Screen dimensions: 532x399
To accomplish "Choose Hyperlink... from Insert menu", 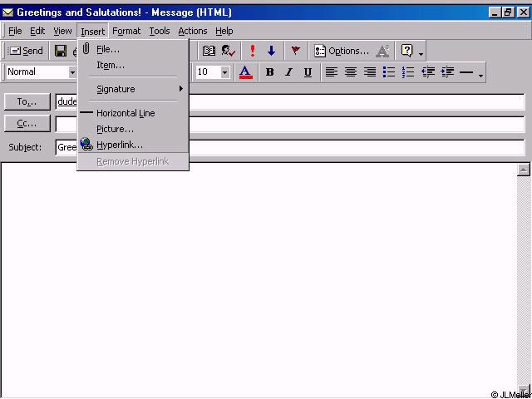I will [x=120, y=145].
